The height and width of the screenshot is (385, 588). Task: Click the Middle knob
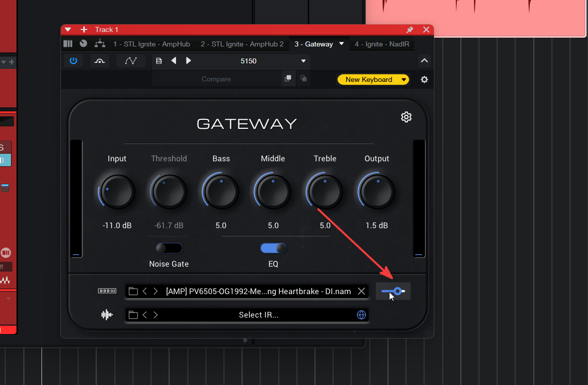point(273,192)
